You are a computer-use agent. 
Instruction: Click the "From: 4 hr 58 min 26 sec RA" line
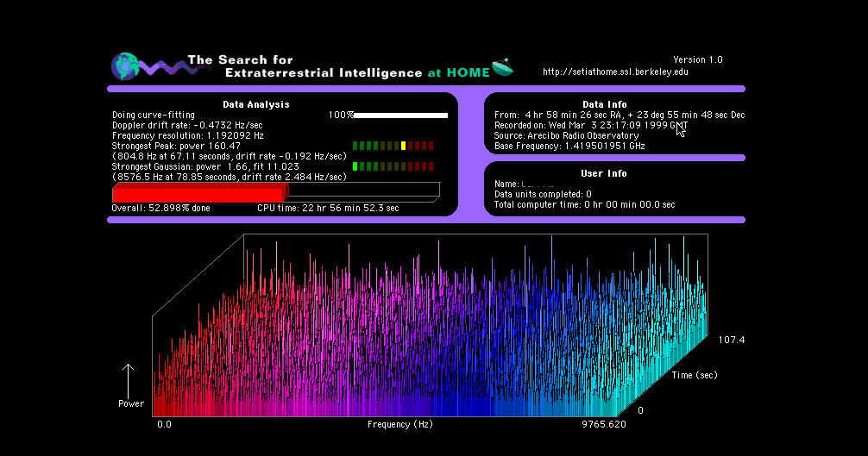[620, 115]
